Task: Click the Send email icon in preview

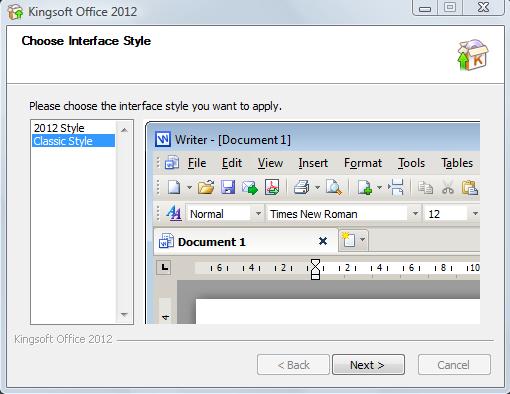Action: coord(250,187)
